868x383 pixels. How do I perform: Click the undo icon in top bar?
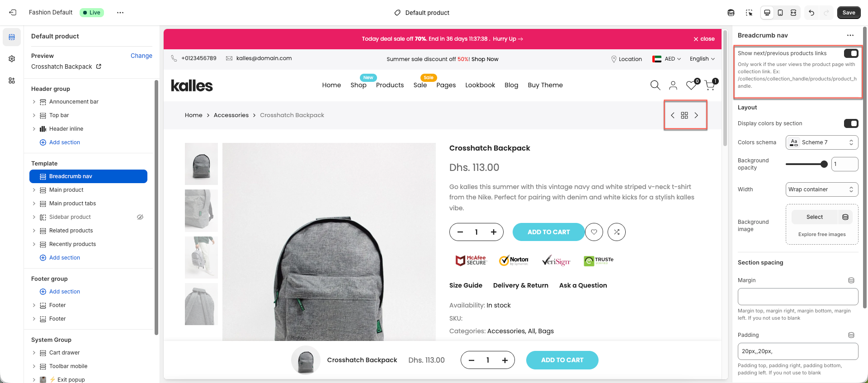pyautogui.click(x=811, y=13)
